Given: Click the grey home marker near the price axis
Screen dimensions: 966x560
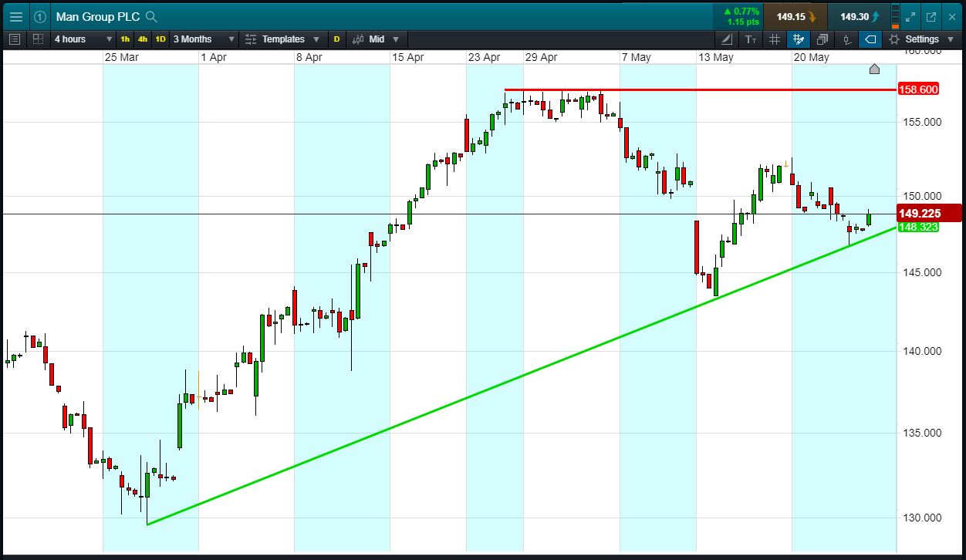Looking at the screenshot, I should coord(874,69).
